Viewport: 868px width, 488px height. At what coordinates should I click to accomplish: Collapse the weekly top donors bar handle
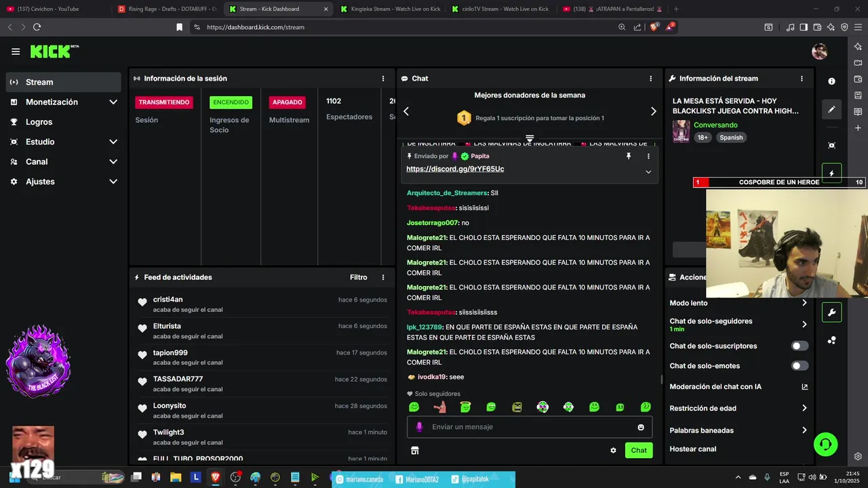[x=530, y=138]
